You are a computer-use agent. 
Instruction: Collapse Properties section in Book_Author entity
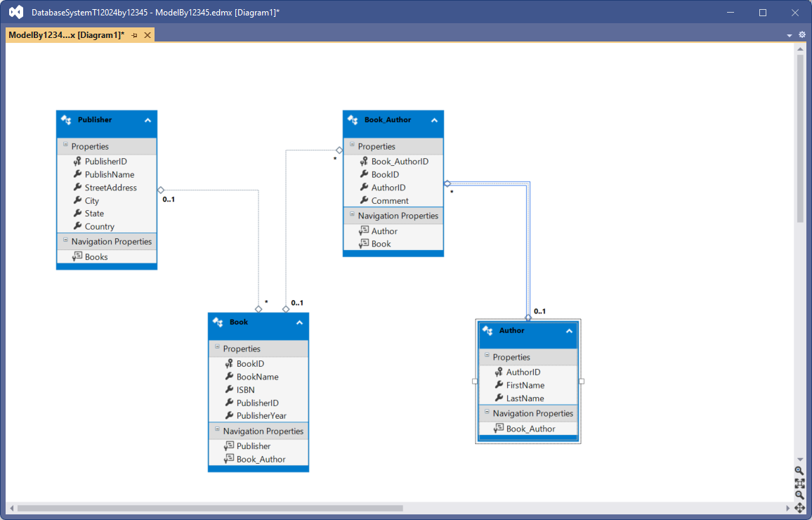(x=353, y=145)
